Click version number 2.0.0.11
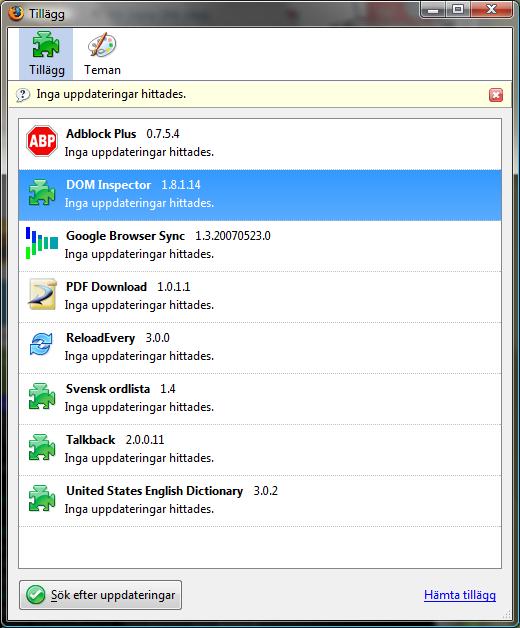Screen dimensions: 520x628 coord(145,440)
